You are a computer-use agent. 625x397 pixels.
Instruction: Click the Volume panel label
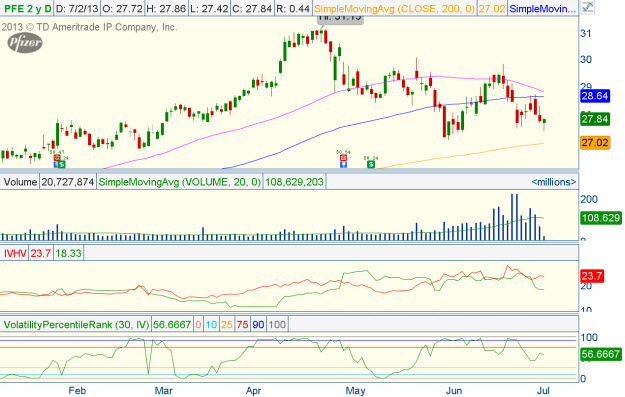point(20,182)
